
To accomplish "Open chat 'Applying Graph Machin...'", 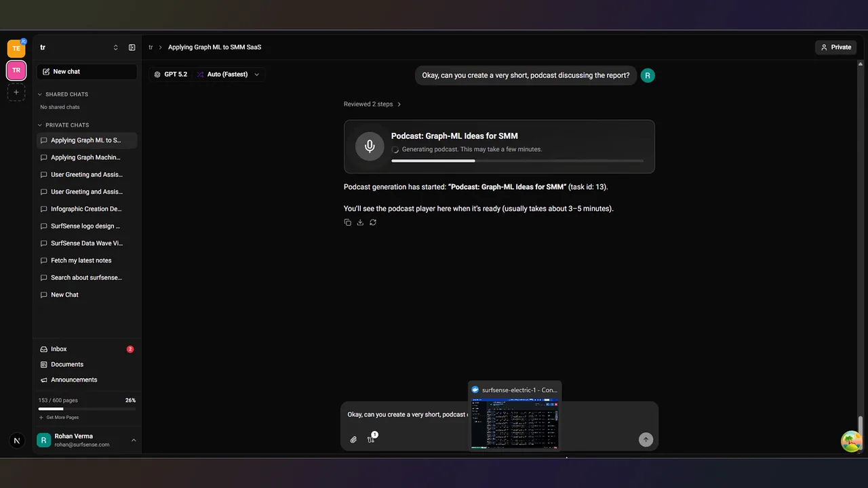I will [x=87, y=157].
